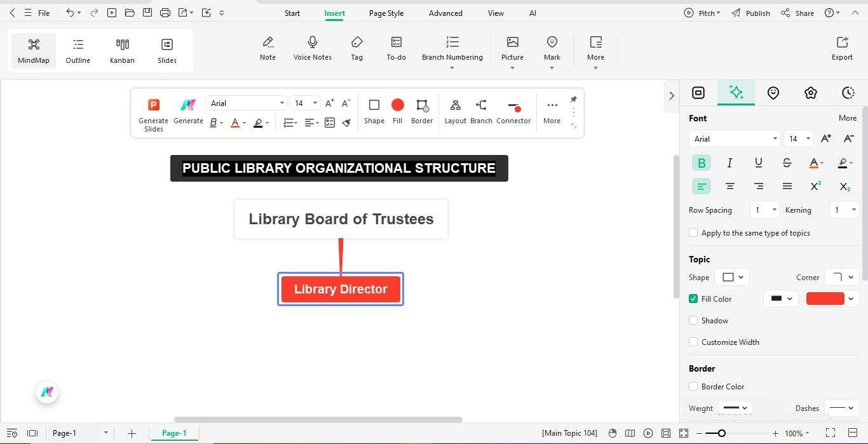
Task: Switch to Kanban view
Action: tap(122, 50)
